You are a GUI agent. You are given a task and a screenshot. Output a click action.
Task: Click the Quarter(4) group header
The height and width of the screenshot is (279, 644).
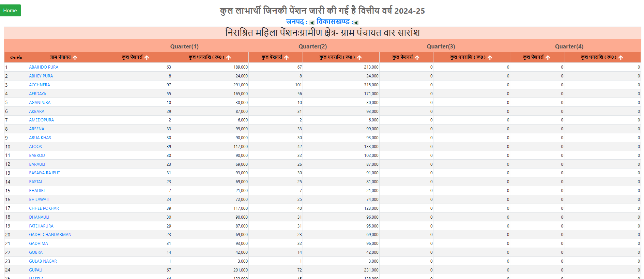569,46
